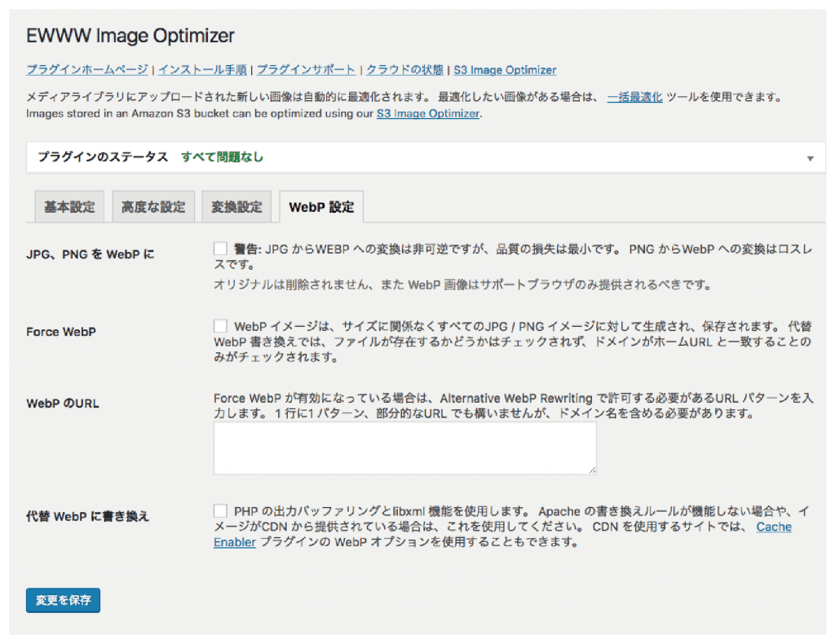Tick the Force WebP checkbox
835x644 pixels.
point(220,326)
